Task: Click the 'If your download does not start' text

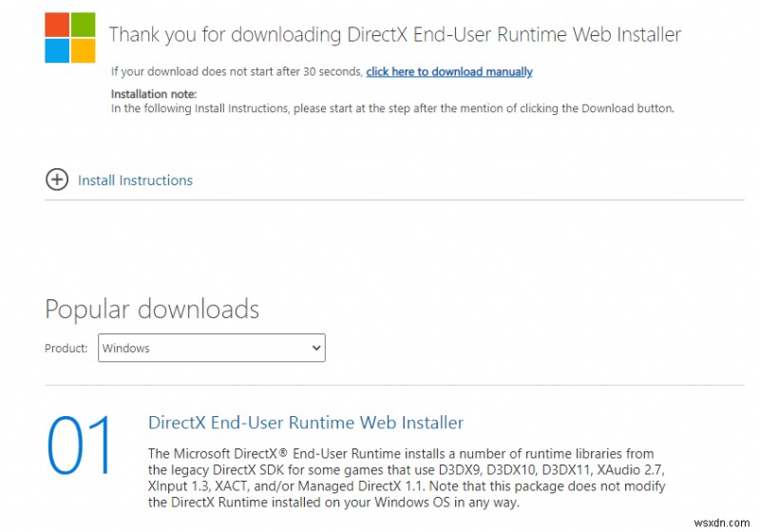Action: point(237,71)
